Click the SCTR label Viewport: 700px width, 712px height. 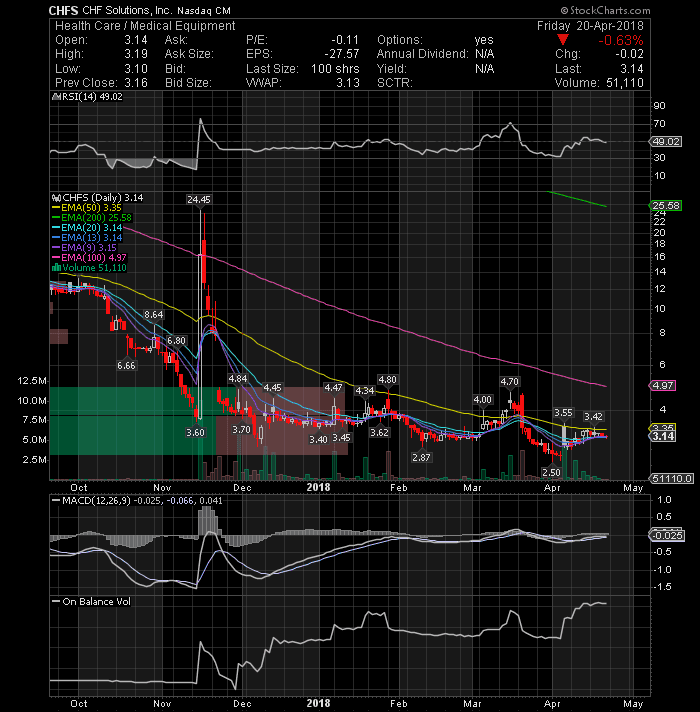[394, 83]
